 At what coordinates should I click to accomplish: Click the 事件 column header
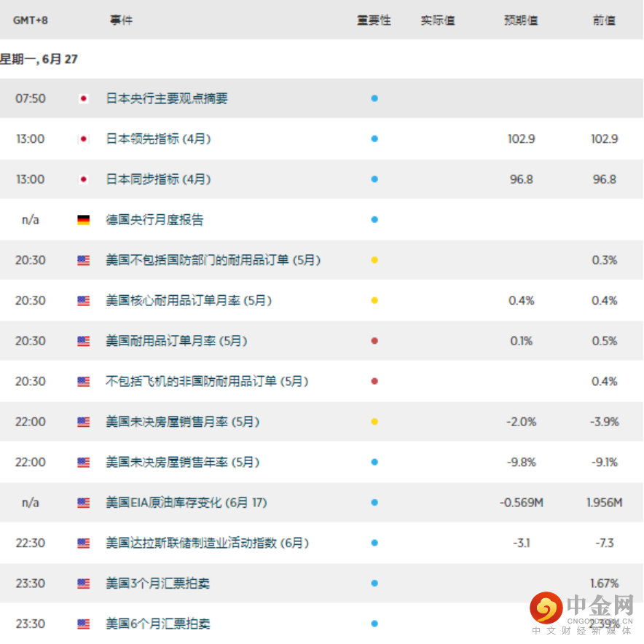(121, 20)
